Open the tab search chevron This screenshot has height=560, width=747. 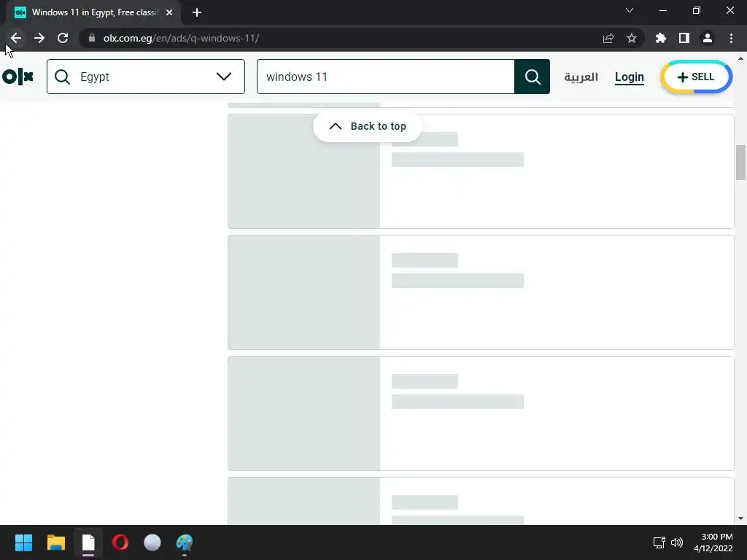[630, 10]
